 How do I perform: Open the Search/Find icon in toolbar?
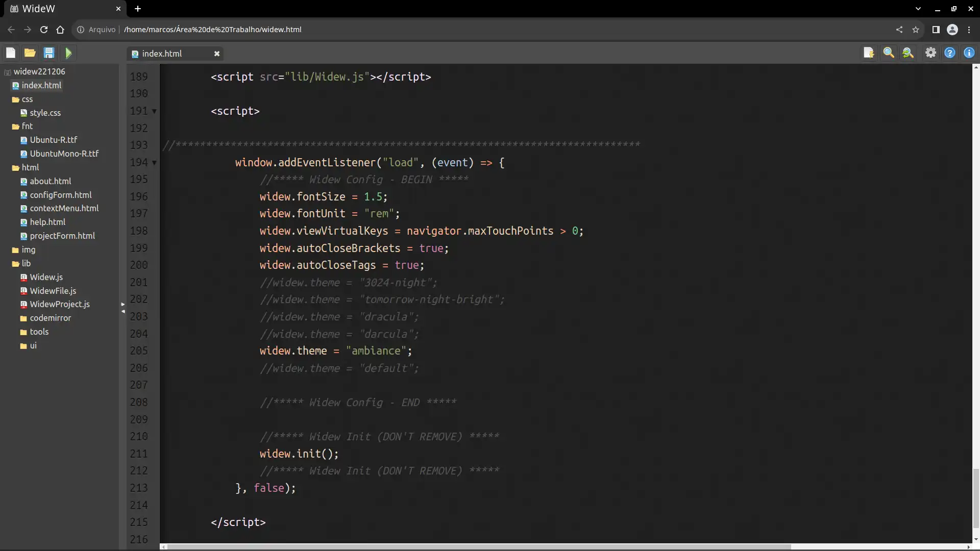(889, 53)
